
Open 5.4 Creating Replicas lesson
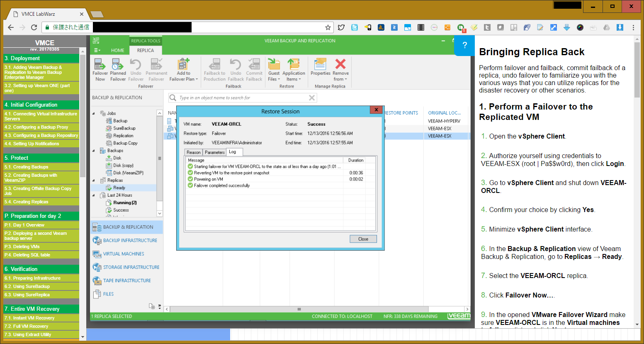tap(41, 202)
